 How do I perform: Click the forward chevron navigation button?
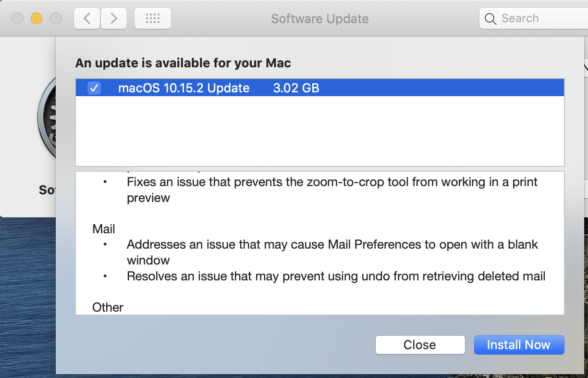pos(114,19)
